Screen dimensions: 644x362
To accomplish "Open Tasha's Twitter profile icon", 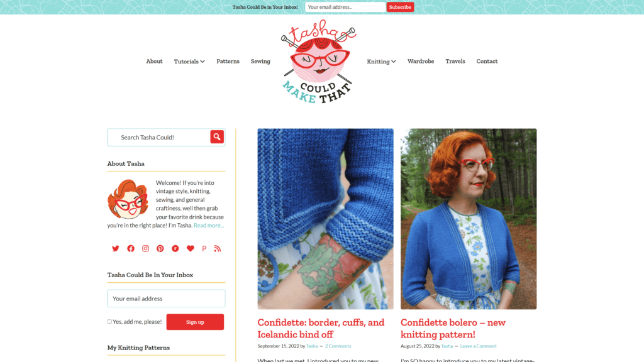I will 116,248.
